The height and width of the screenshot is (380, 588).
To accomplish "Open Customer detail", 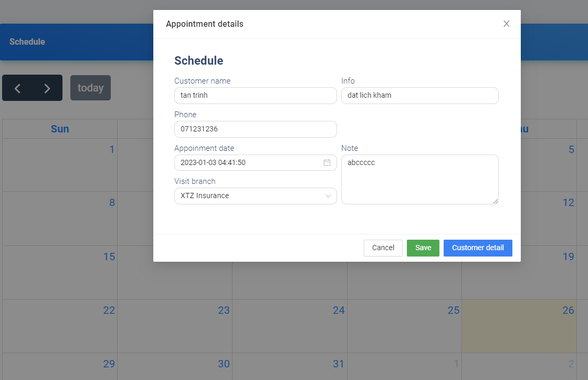I will pyautogui.click(x=478, y=248).
